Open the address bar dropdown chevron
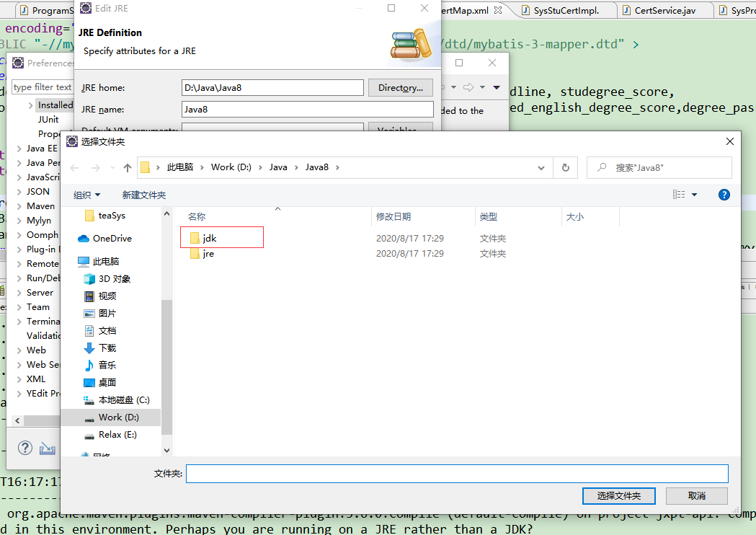756x535 pixels. coord(541,167)
